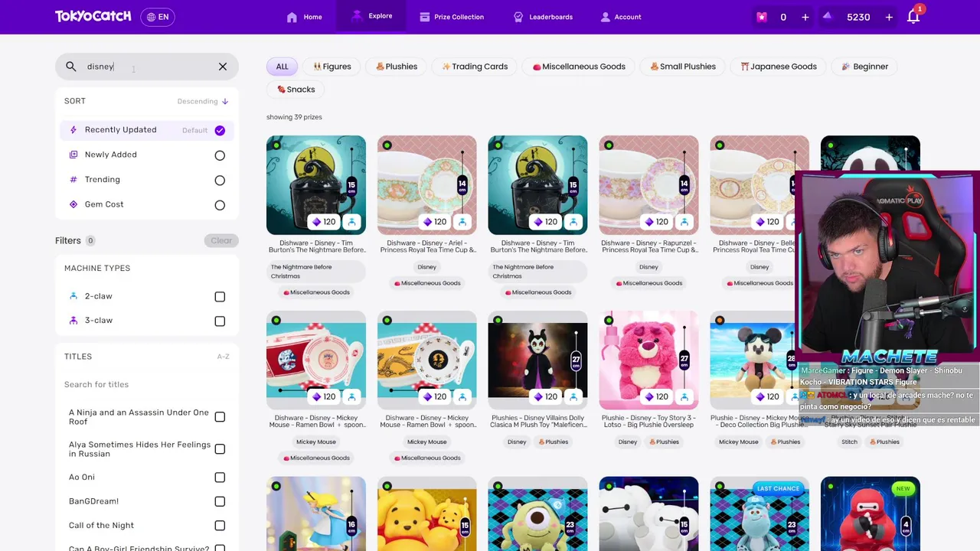The height and width of the screenshot is (551, 980).
Task: Open Lotso Big Plushie thumbnail
Action: pos(648,360)
